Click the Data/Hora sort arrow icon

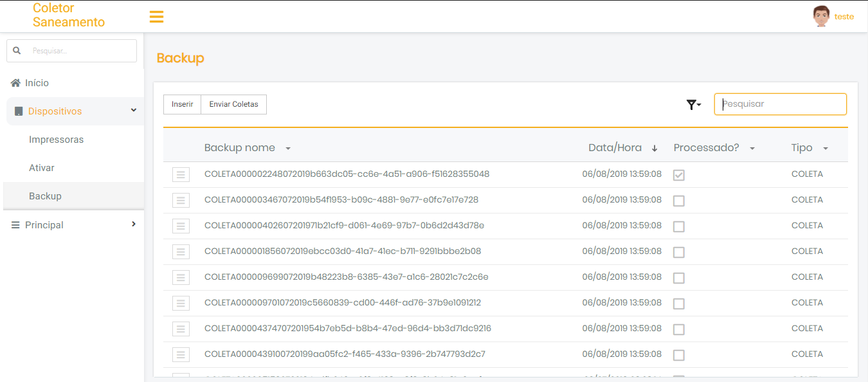(x=655, y=149)
